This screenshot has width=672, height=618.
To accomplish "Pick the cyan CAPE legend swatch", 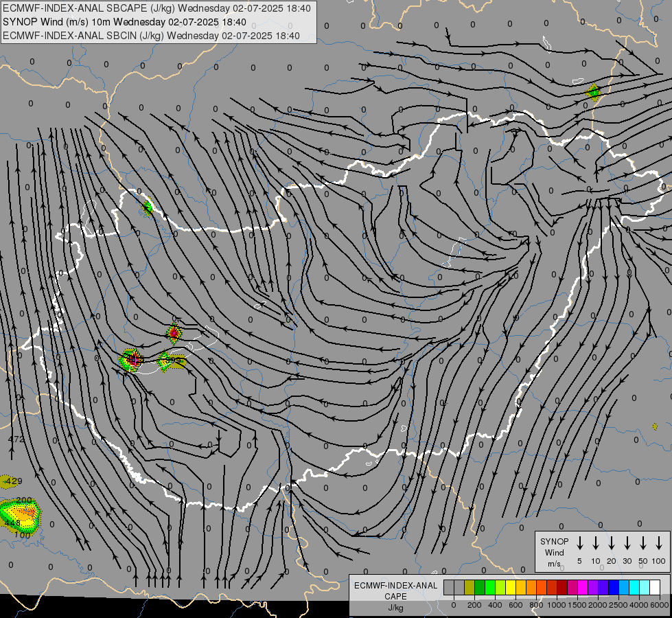I will click(634, 587).
